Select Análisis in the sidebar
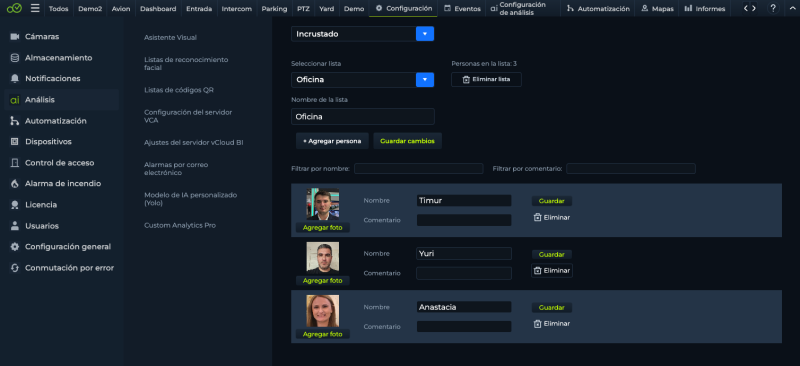This screenshot has height=366, width=800. point(62,100)
